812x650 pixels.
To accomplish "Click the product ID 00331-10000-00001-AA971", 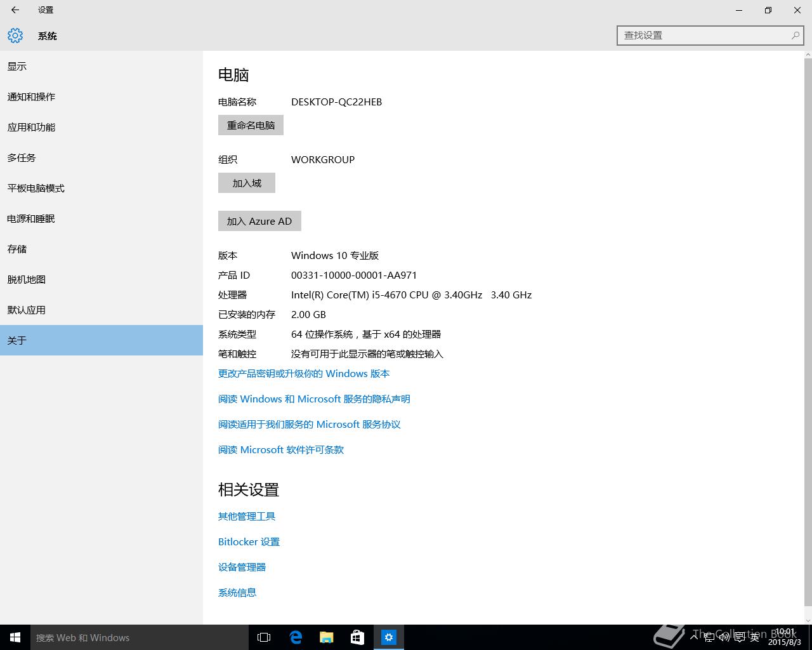I will pyautogui.click(x=354, y=275).
